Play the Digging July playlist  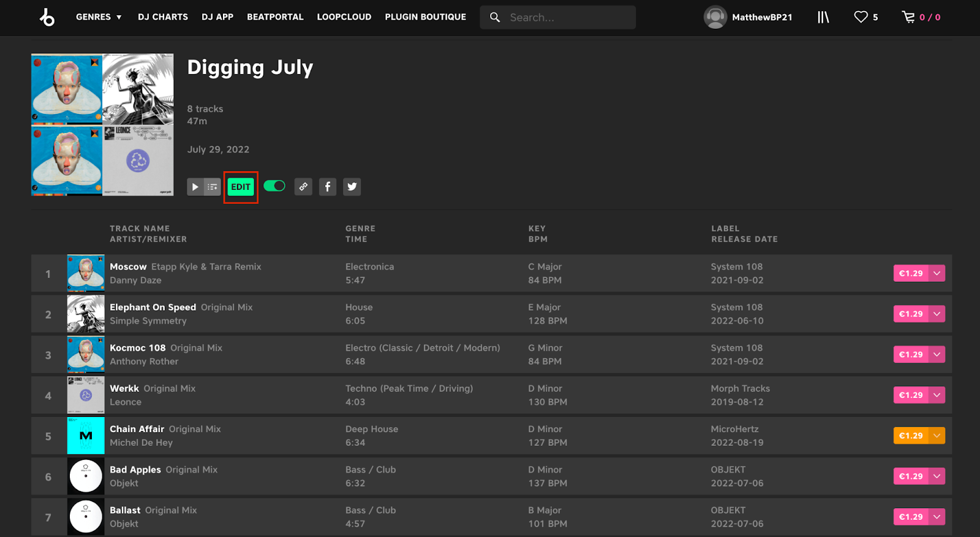click(x=195, y=187)
